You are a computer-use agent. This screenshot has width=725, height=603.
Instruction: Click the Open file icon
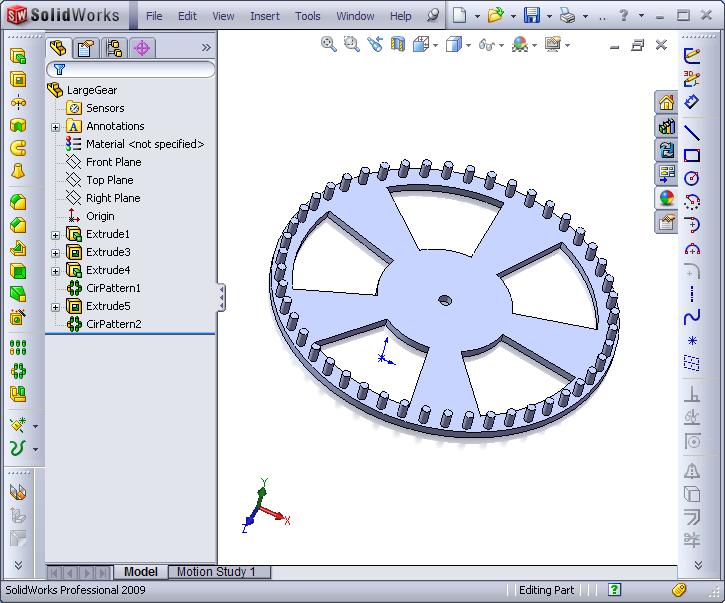pyautogui.click(x=495, y=15)
